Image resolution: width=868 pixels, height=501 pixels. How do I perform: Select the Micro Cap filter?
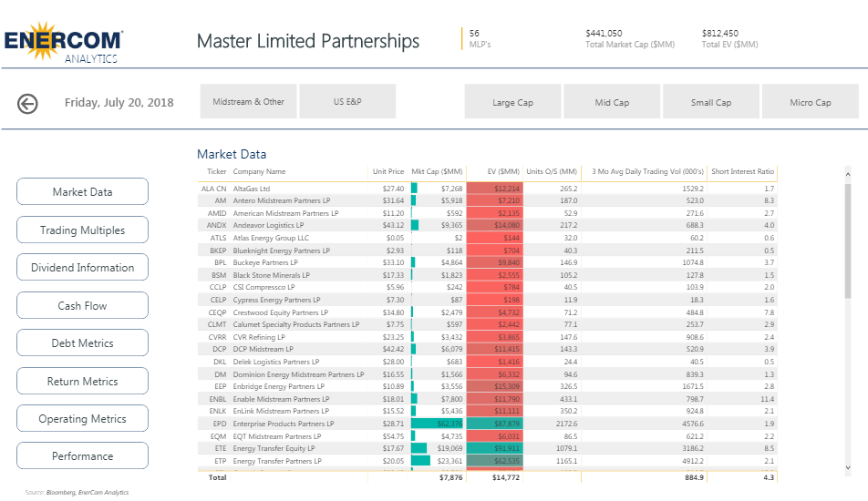coord(810,102)
